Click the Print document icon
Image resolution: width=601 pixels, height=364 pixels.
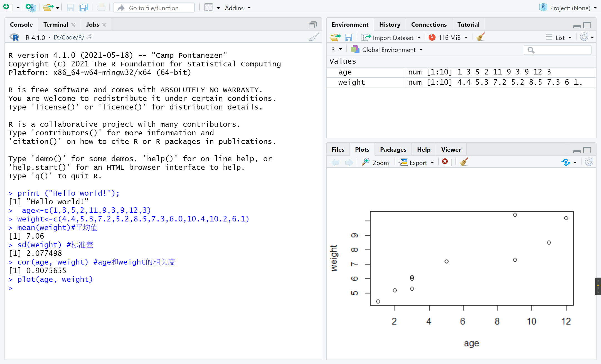pos(101,8)
